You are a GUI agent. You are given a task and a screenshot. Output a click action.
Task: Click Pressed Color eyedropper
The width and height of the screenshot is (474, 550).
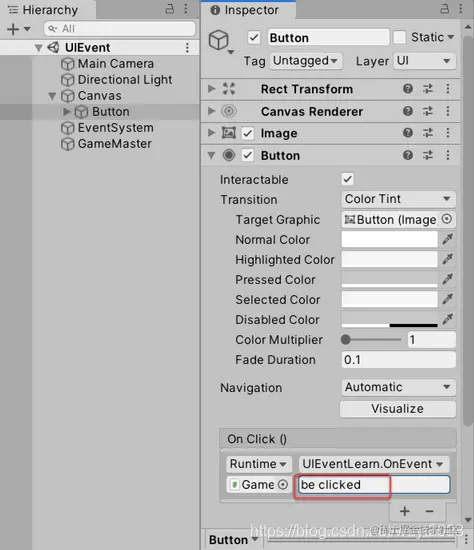point(447,279)
